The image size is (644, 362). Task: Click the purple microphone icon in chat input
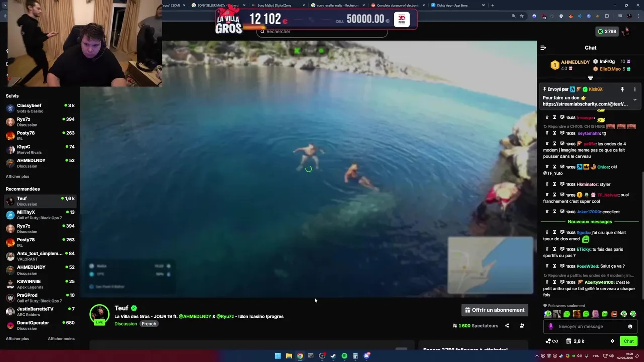[x=551, y=326]
